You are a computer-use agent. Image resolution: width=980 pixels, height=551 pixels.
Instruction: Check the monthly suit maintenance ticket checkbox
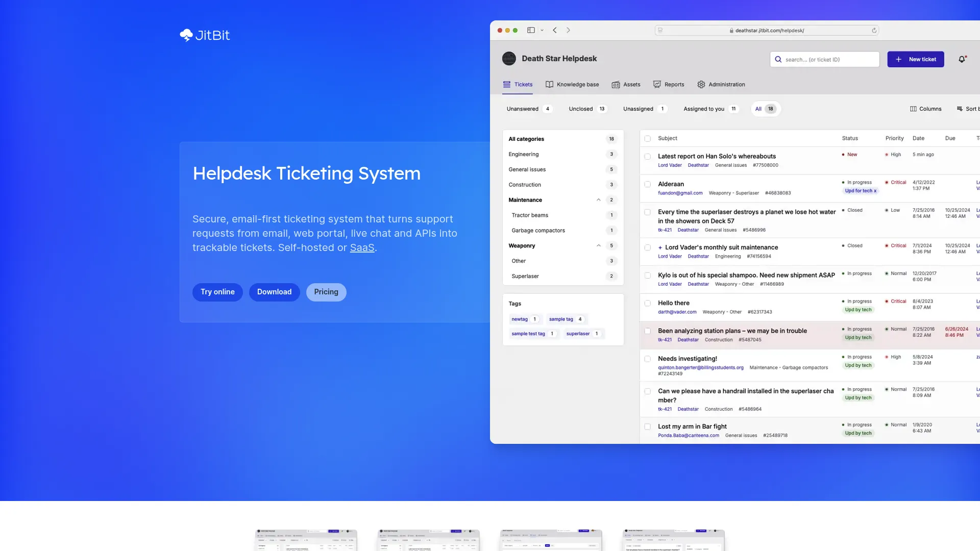point(648,247)
